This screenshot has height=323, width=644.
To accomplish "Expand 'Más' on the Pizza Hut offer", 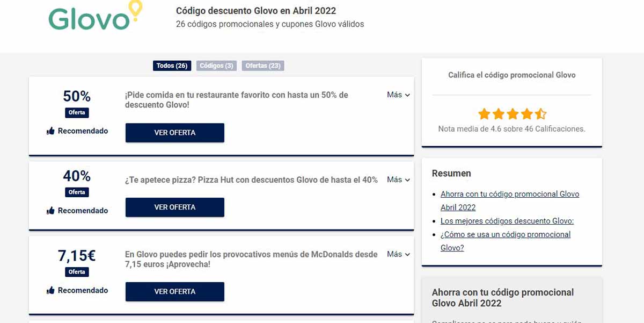I will [x=398, y=180].
